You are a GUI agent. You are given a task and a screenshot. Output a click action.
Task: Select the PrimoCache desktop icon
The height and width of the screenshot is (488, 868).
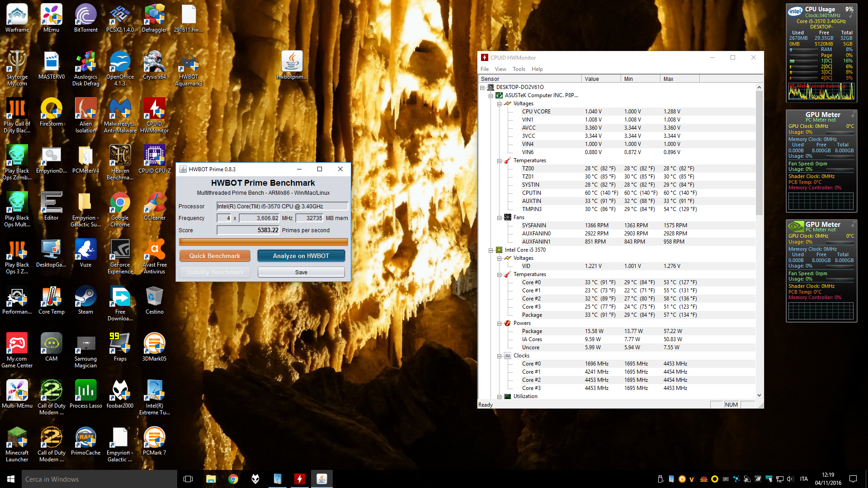click(x=86, y=441)
